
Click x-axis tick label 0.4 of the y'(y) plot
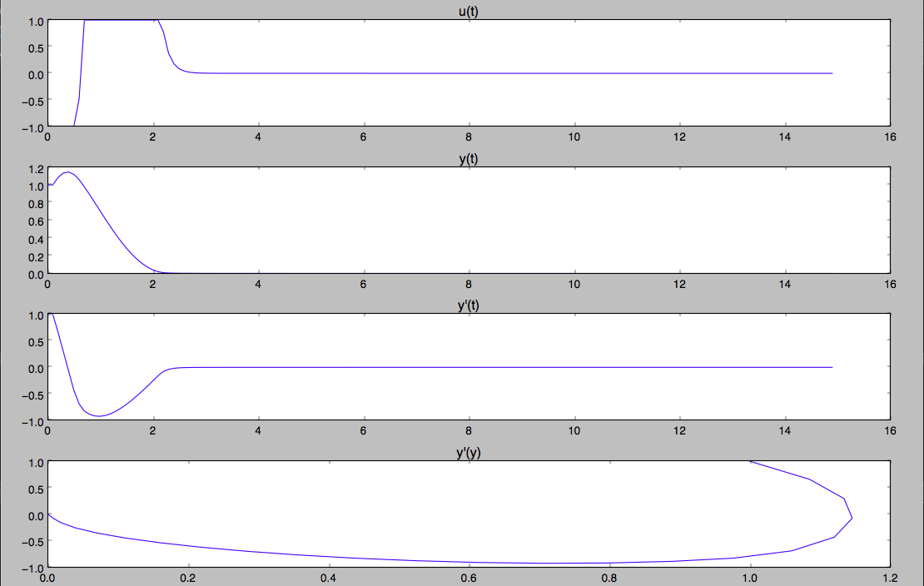[x=328, y=579]
